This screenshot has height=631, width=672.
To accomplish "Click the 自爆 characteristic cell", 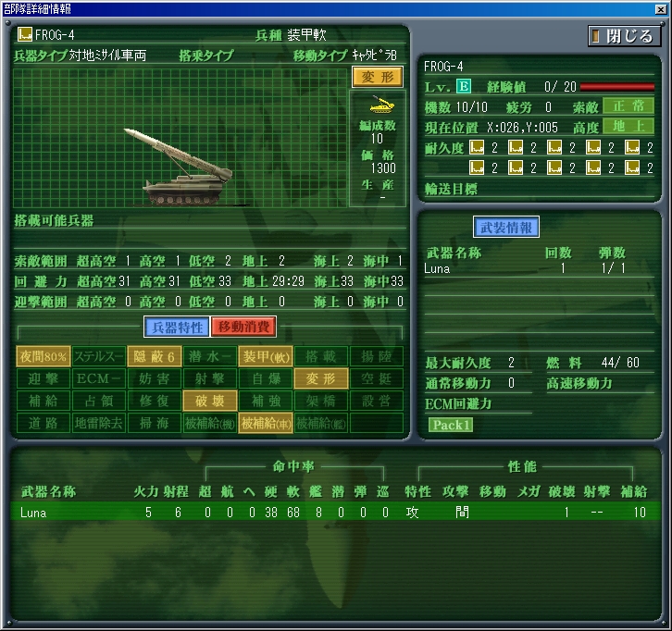I will 266,378.
